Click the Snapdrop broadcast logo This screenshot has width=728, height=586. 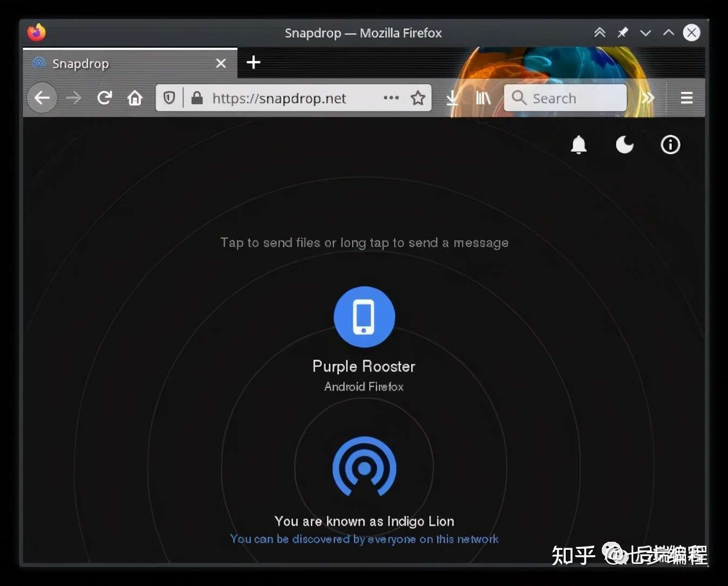(365, 466)
